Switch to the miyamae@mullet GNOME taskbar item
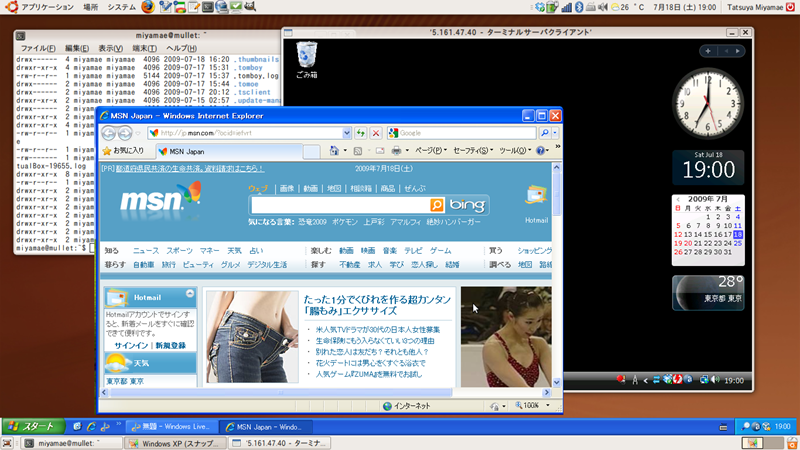 70,443
